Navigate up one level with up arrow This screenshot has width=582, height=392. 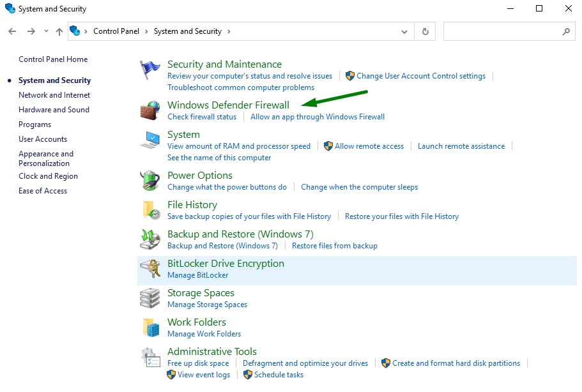59,31
